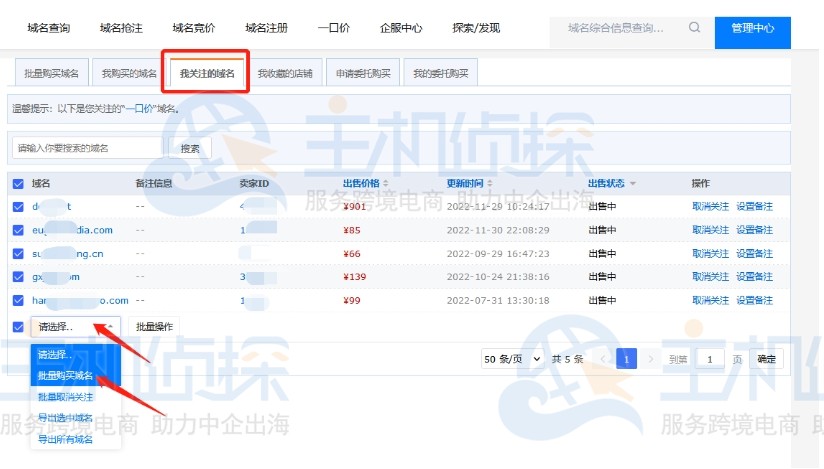Click the 搜索 button

click(190, 148)
